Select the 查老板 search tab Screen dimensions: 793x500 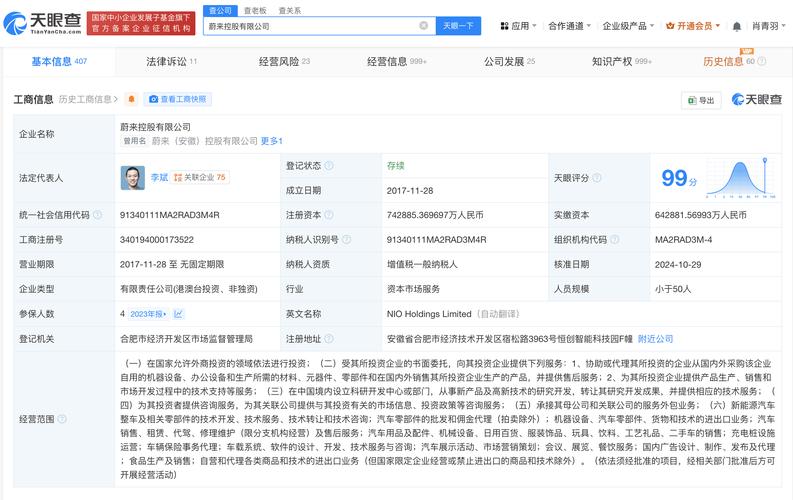255,10
